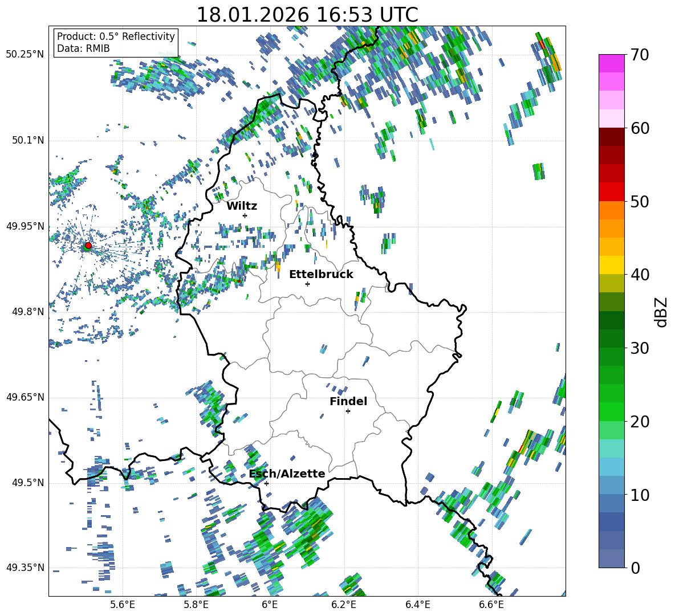Click the light blue colorbar segment near 15

point(611,467)
